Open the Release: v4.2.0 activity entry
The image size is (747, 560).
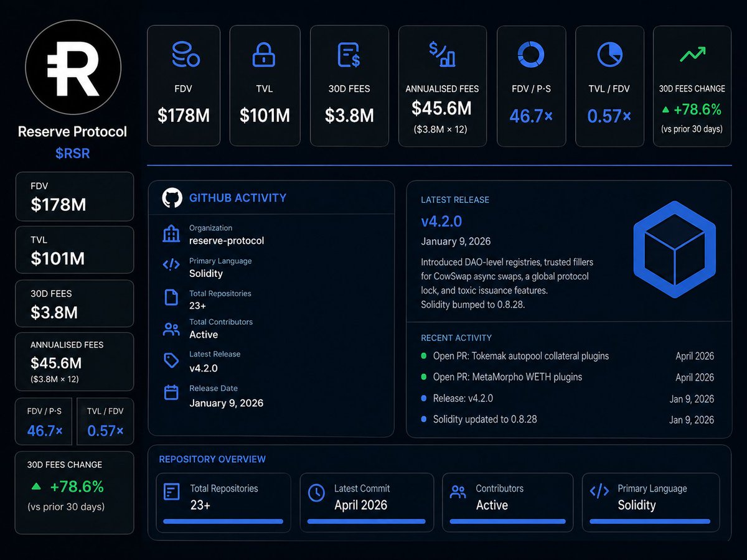tap(463, 398)
